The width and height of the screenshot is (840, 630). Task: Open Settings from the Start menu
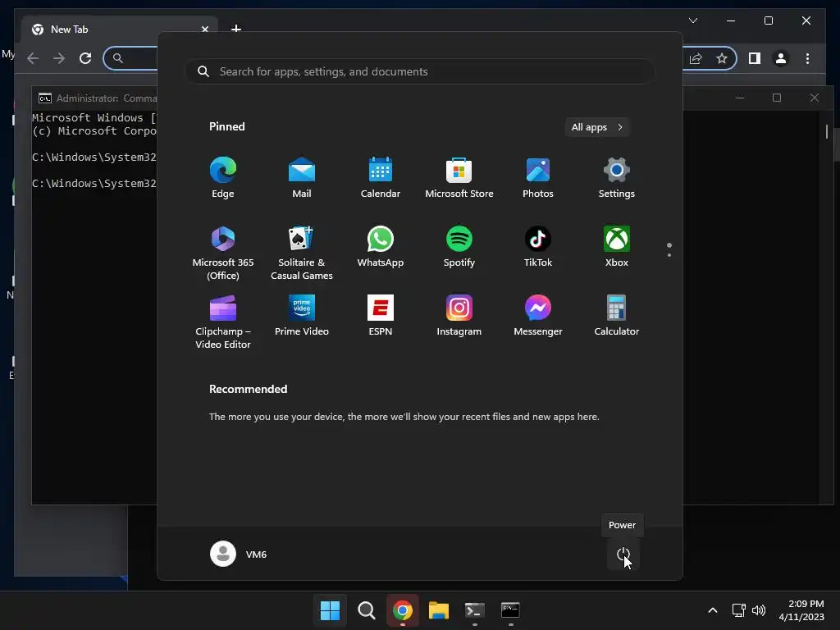(x=617, y=177)
